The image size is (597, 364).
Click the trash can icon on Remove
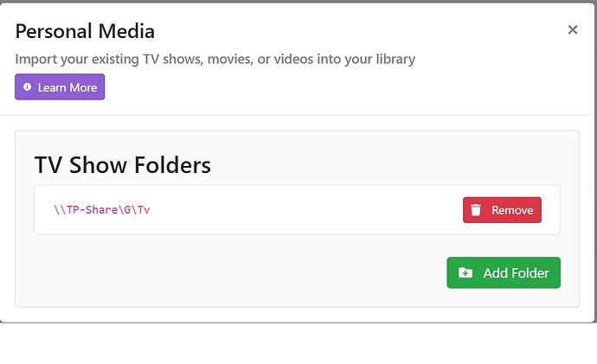tap(476, 210)
